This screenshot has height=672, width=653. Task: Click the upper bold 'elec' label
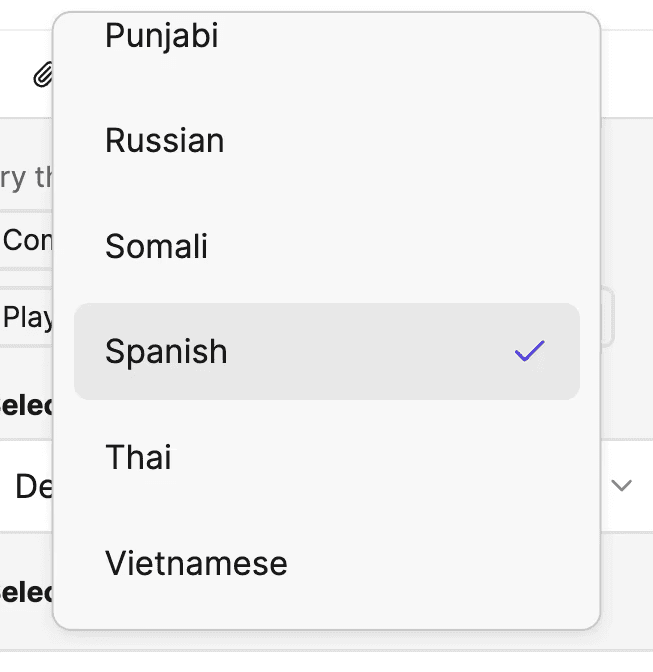tap(26, 407)
